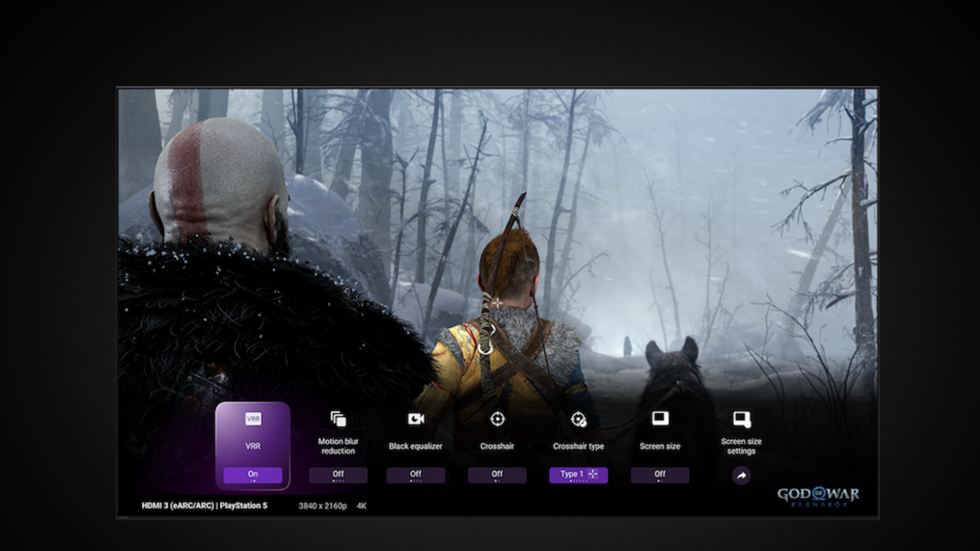Image resolution: width=980 pixels, height=551 pixels.
Task: Select the Screen size settings icon
Action: click(x=741, y=418)
